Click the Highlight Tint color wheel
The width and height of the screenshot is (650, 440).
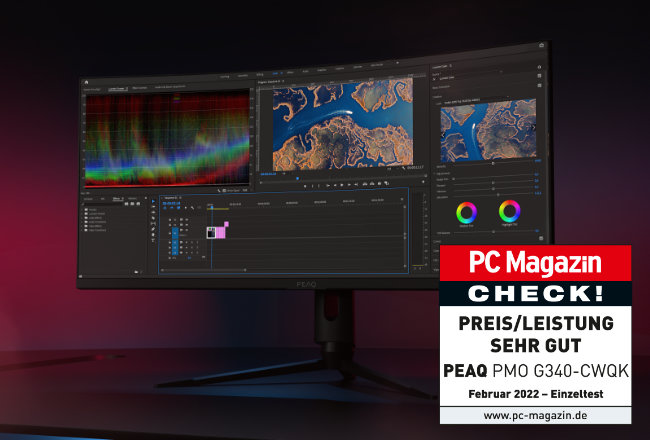click(509, 211)
